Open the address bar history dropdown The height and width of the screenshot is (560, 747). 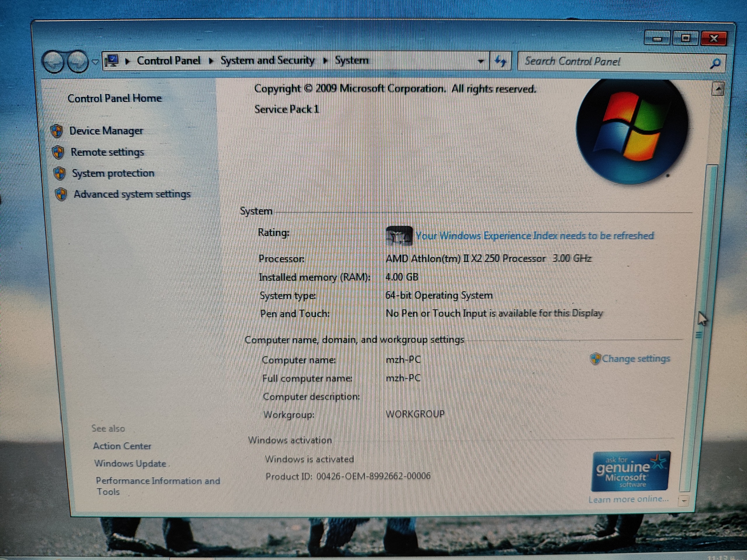481,61
